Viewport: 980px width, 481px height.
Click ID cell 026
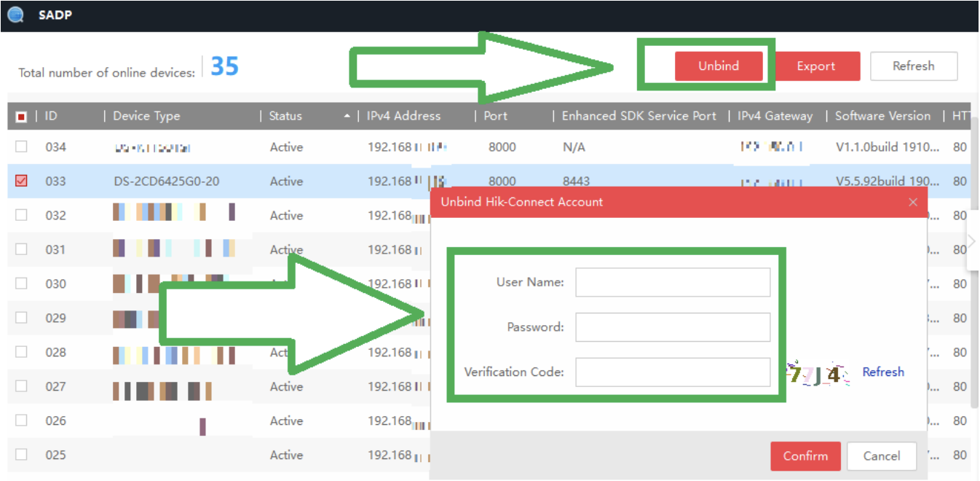[55, 421]
